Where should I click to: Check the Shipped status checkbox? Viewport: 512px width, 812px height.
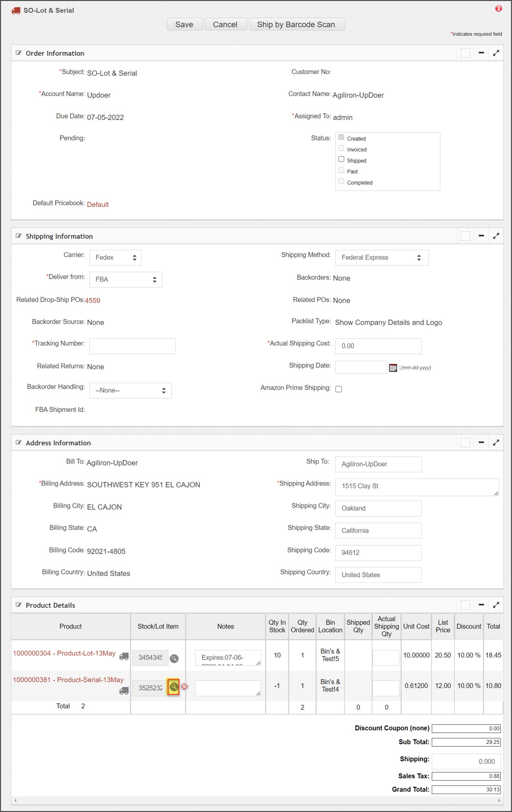[341, 159]
